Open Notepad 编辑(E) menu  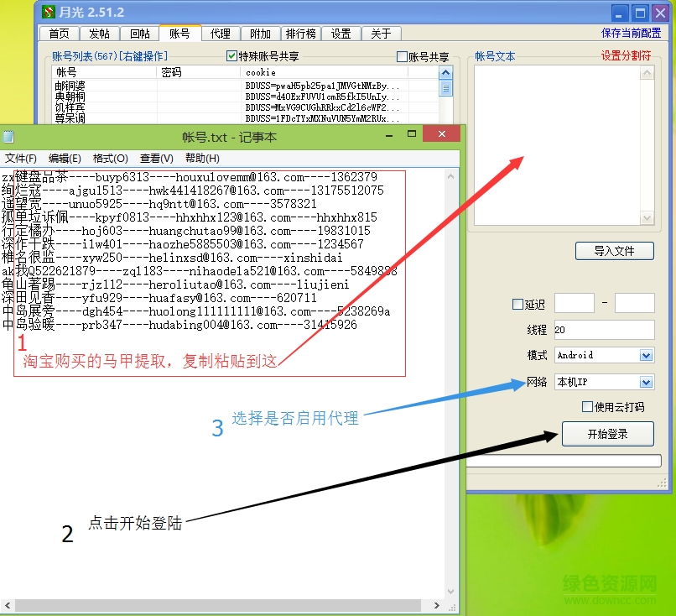point(65,159)
